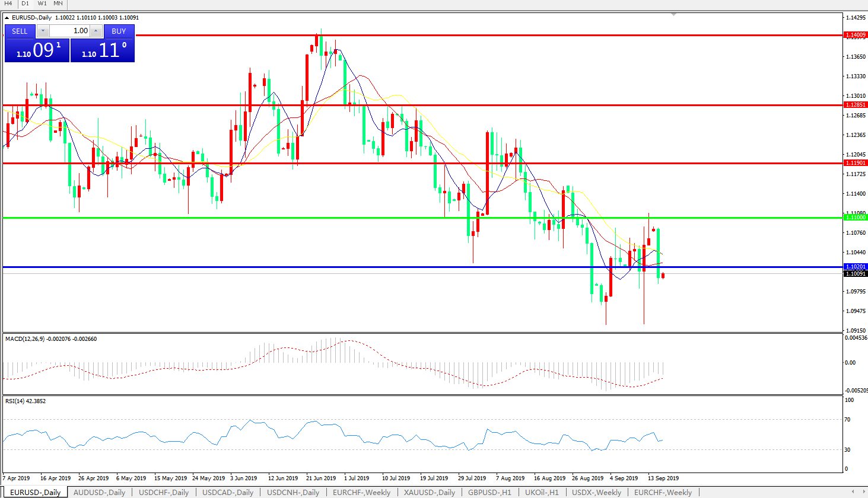Switch to XAUUSD Daily chart tab

429,492
